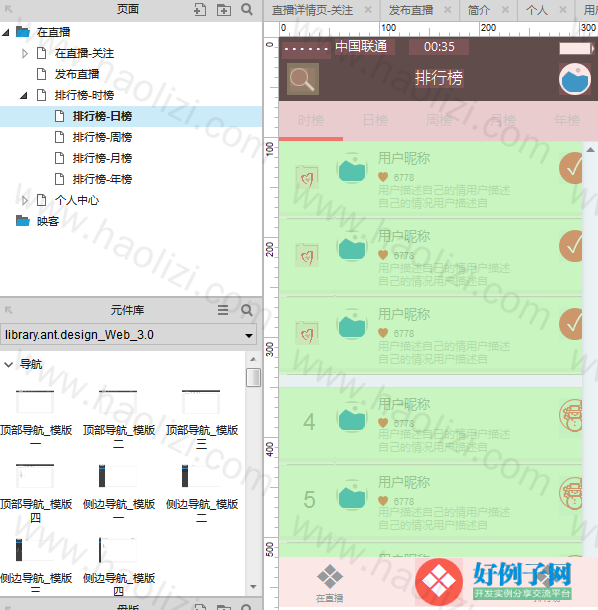The height and width of the screenshot is (610, 598).
Task: Toggle the checkmark on third ranking row
Action: tap(571, 324)
